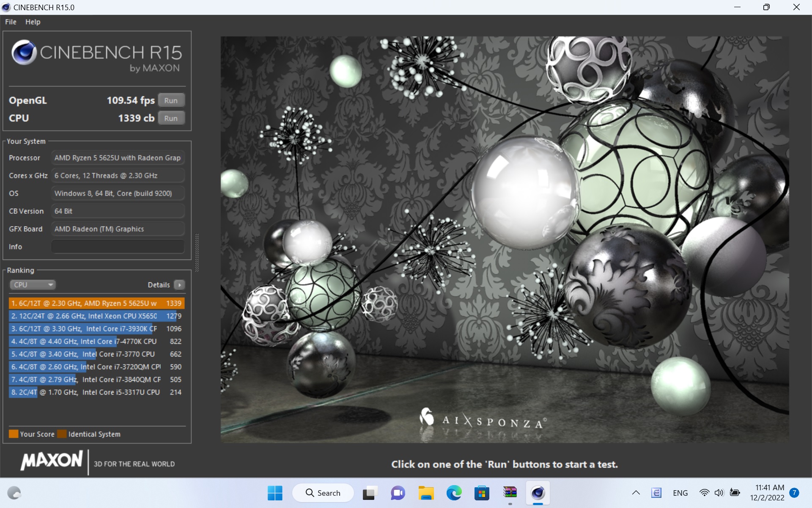Click the CPU score 1339 cb

point(136,118)
